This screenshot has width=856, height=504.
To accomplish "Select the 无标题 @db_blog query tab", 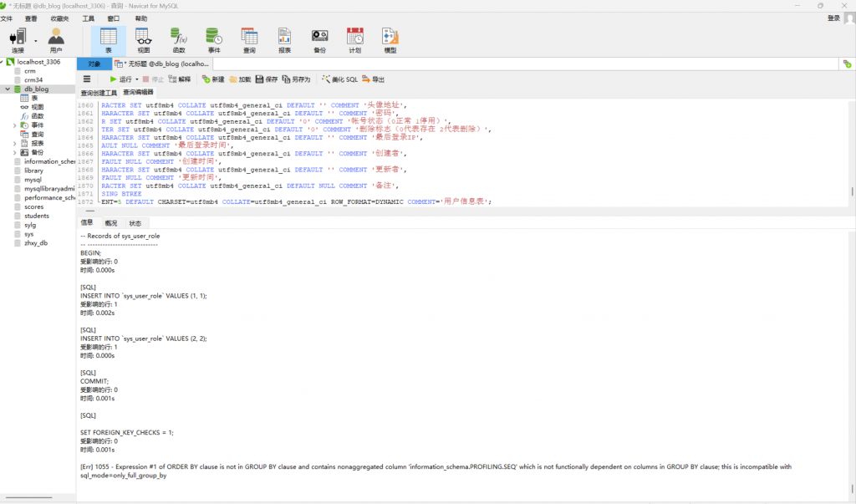I will point(162,64).
